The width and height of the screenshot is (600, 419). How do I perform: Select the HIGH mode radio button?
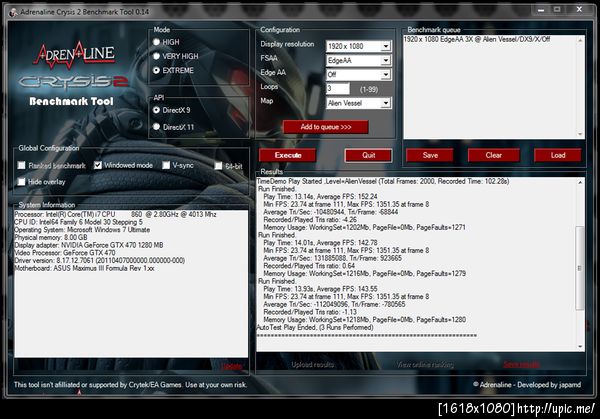[156, 42]
